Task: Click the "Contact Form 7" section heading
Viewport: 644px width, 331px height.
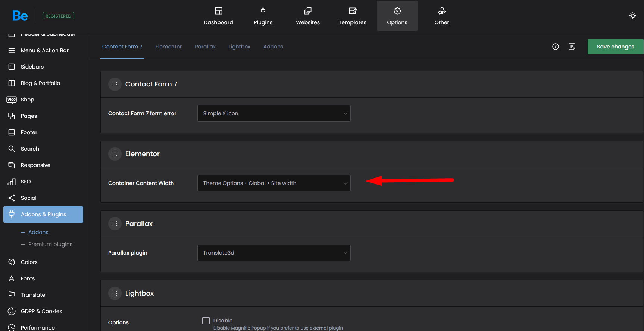Action: coord(151,84)
